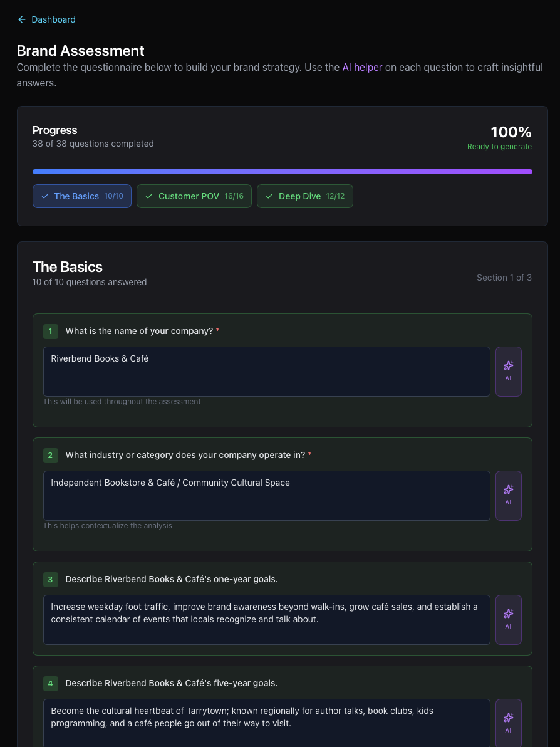The height and width of the screenshot is (747, 560).
Task: Open AI helper for one-year goals question
Action: (x=508, y=619)
